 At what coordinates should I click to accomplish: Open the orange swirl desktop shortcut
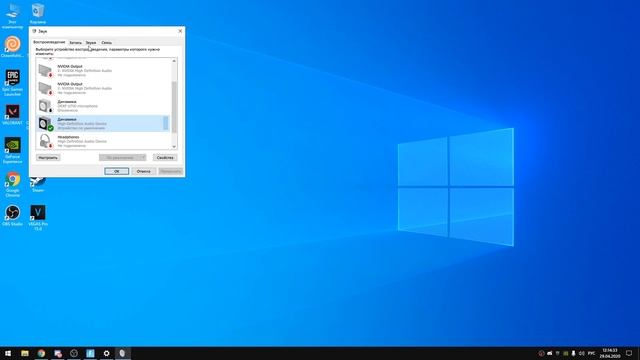(12, 46)
